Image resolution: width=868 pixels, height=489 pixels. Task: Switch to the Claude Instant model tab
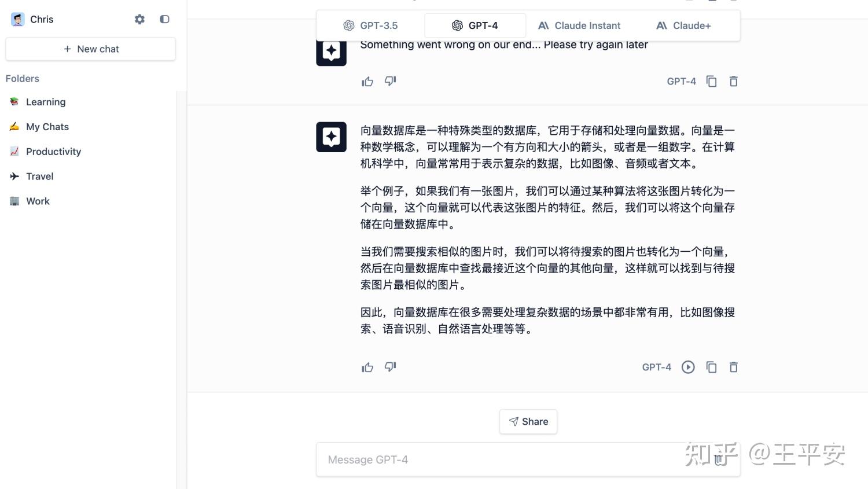click(x=579, y=25)
